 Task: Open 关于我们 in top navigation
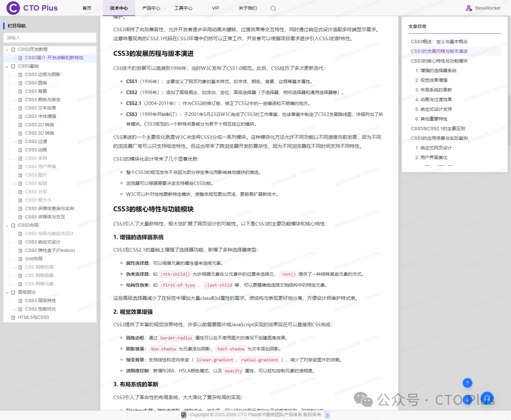(247, 8)
